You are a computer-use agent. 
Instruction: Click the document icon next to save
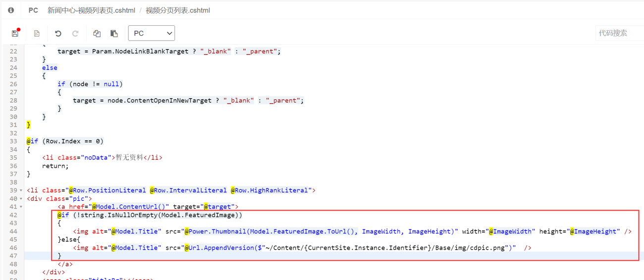click(x=37, y=33)
